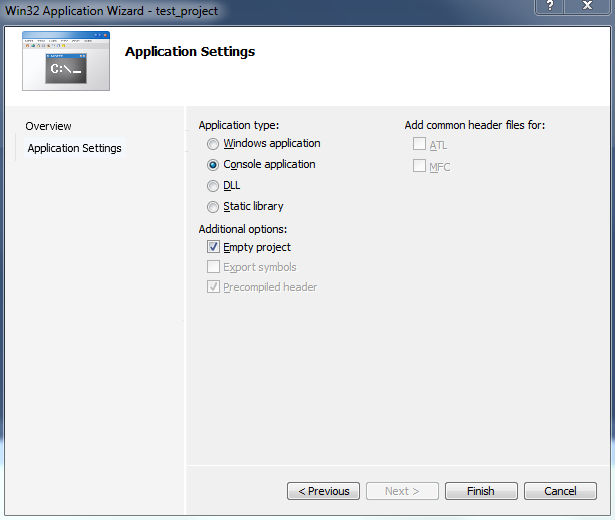
Task: Click the console window image in the header
Action: coord(67,61)
